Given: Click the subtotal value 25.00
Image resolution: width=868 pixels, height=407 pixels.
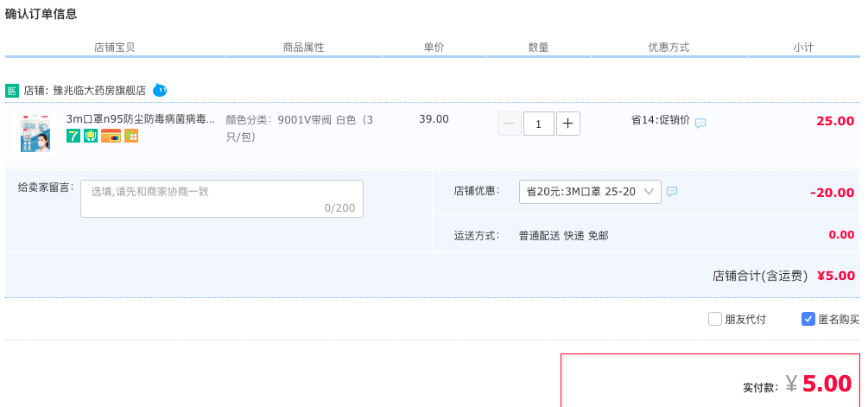Looking at the screenshot, I should point(835,121).
